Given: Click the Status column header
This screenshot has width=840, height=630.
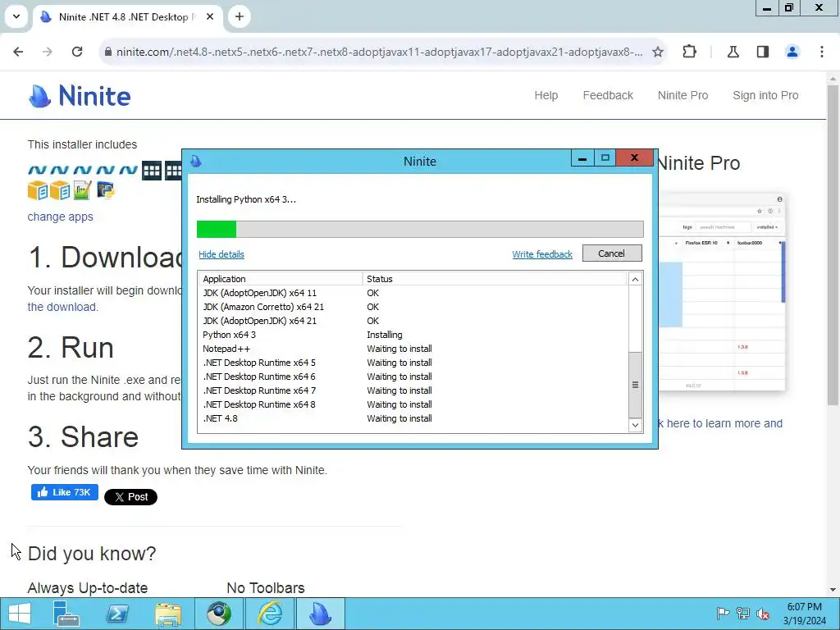Looking at the screenshot, I should (495, 279).
